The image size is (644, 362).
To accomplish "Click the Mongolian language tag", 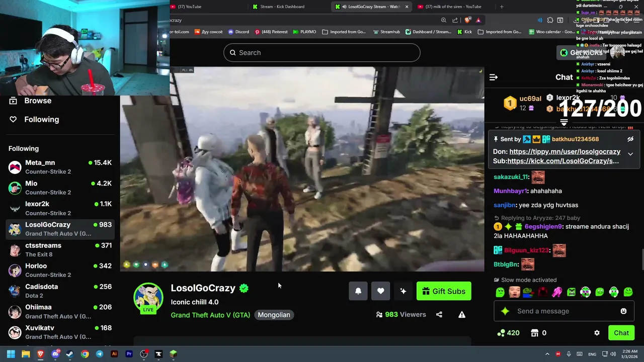I will pyautogui.click(x=274, y=315).
